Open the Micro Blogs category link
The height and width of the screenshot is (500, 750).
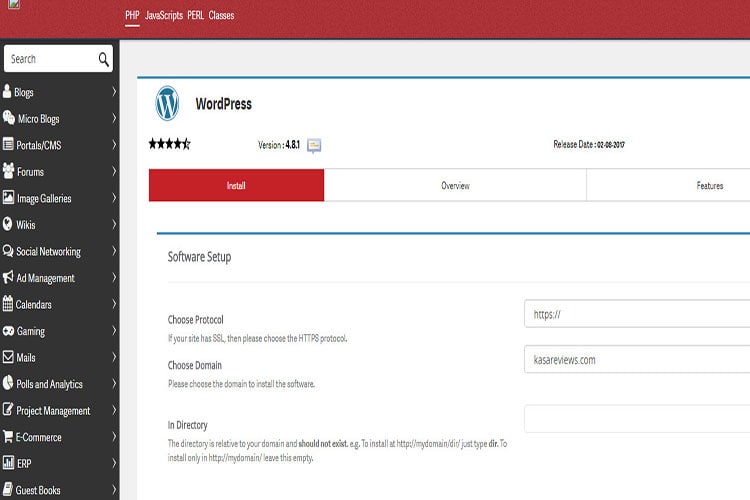pos(39,119)
